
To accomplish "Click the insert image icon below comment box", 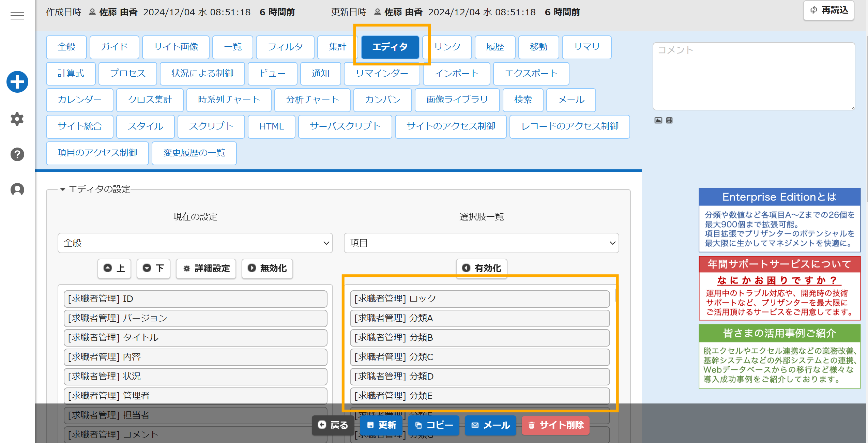I will [x=658, y=120].
